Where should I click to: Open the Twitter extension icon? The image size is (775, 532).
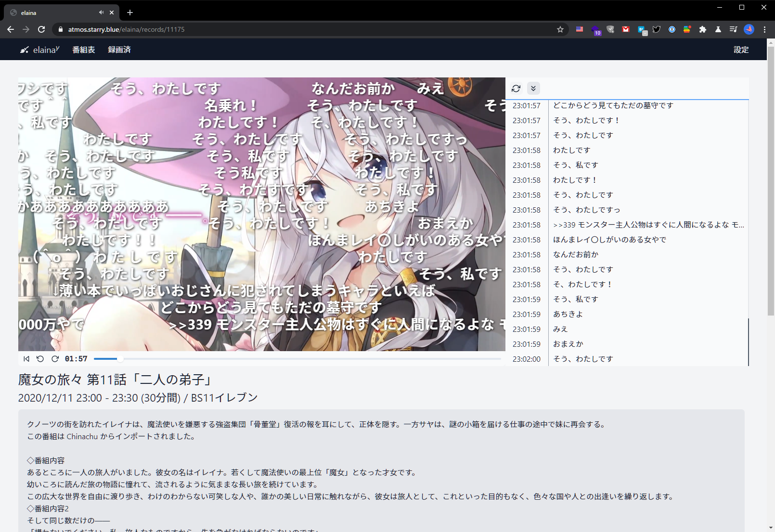(657, 29)
